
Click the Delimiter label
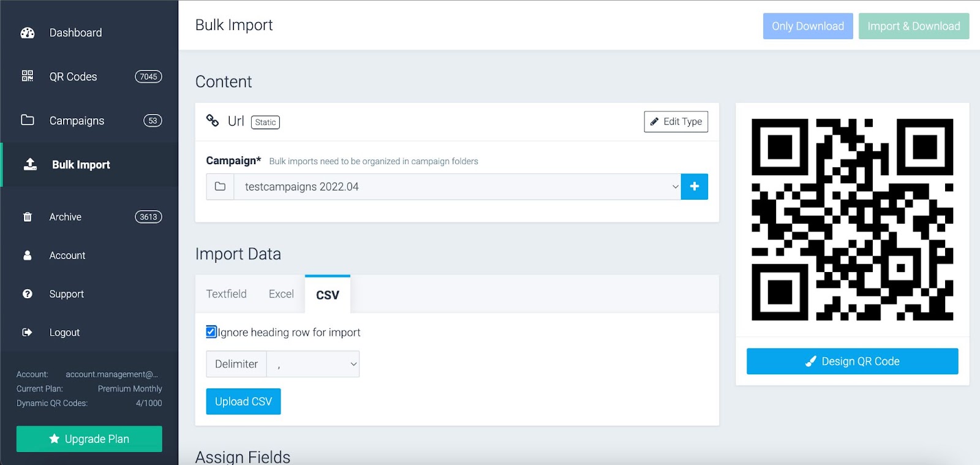tap(236, 364)
